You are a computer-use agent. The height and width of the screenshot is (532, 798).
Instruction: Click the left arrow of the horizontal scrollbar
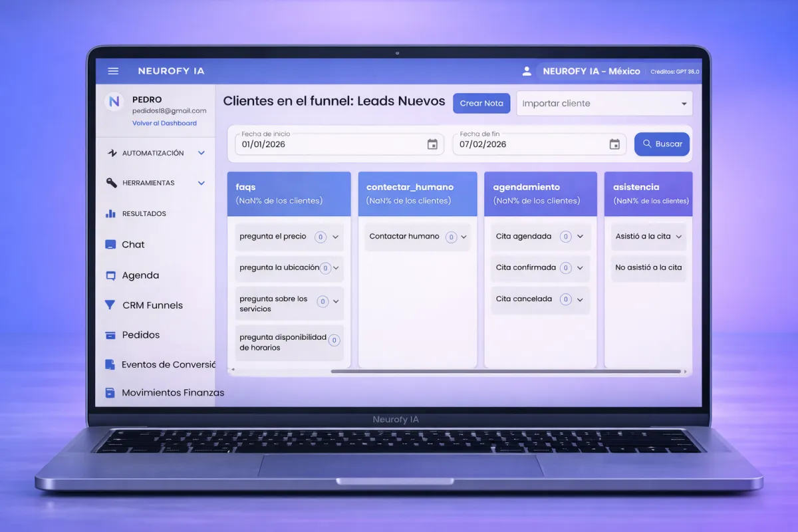click(x=233, y=371)
